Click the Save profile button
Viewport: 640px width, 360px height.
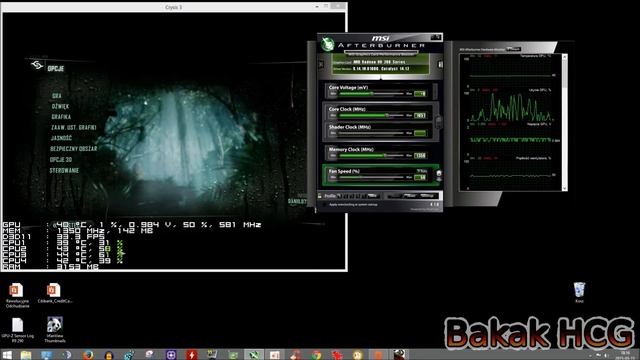[x=372, y=196]
